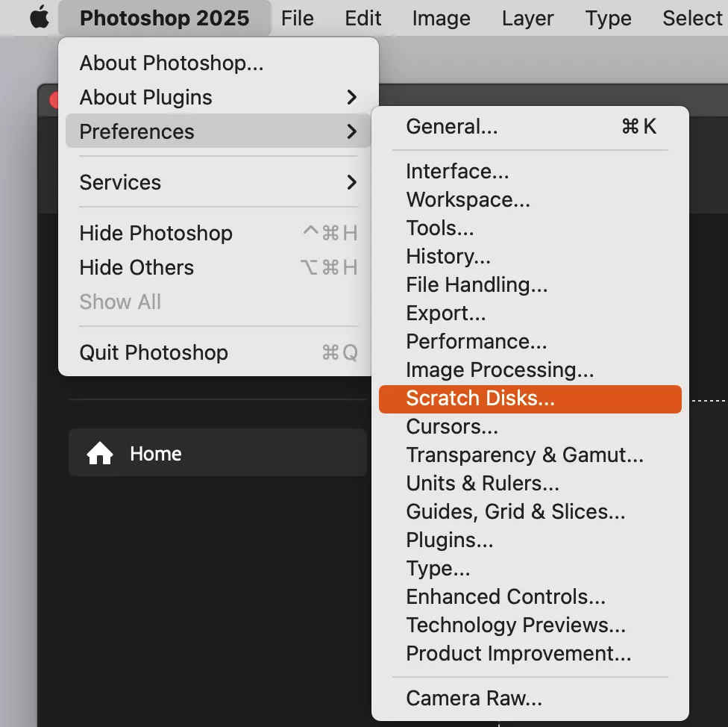Open the File menu
The height and width of the screenshot is (727, 728).
(297, 18)
